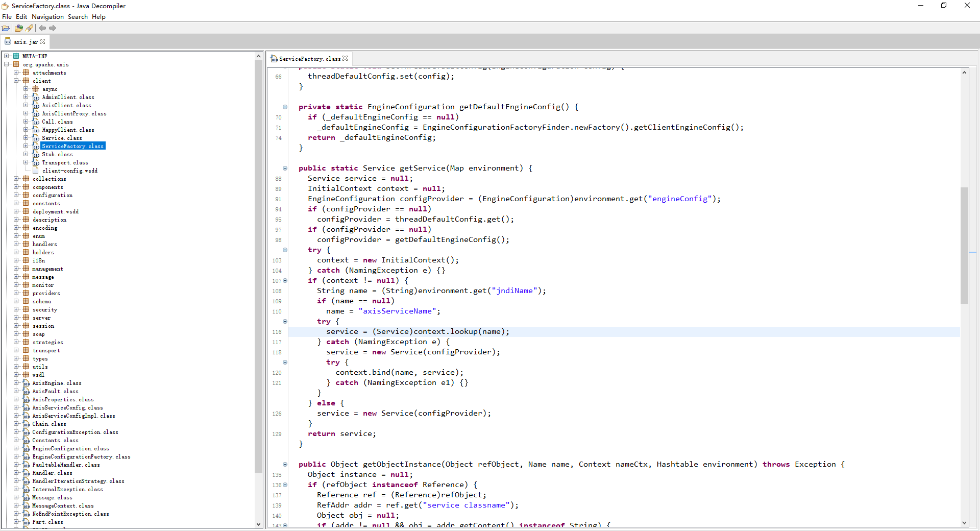Viewport: 980px width, 531px height.
Task: Collapse the client package node
Action: pyautogui.click(x=16, y=81)
